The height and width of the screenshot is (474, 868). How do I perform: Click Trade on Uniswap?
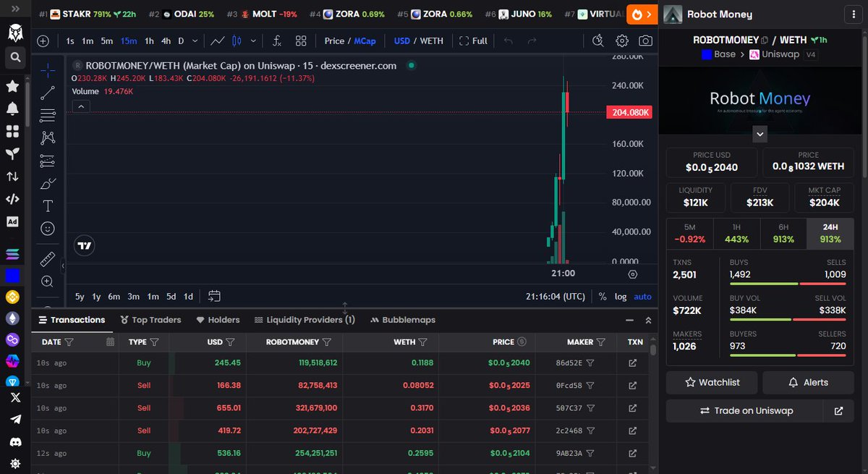click(x=745, y=410)
